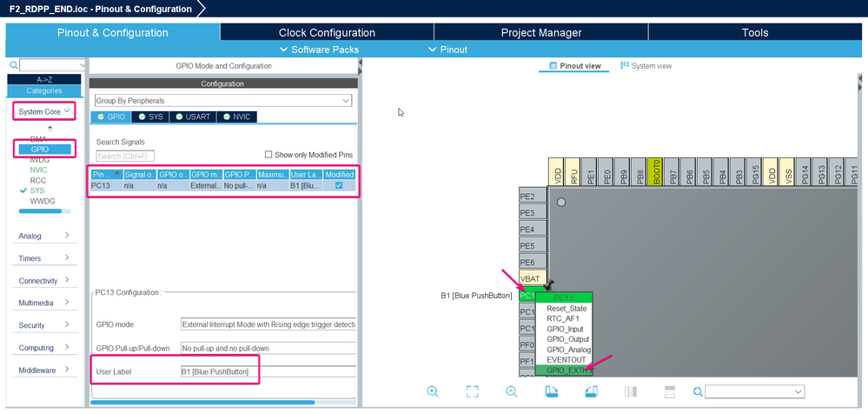Toggle the Modified checkbox for PC13
868x414 pixels.
tap(338, 185)
